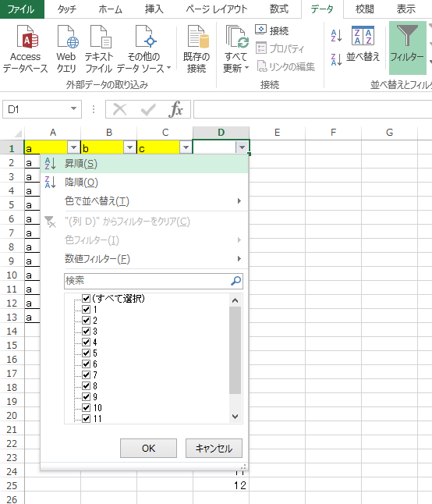Click the プロパティ properties item

pyautogui.click(x=280, y=48)
